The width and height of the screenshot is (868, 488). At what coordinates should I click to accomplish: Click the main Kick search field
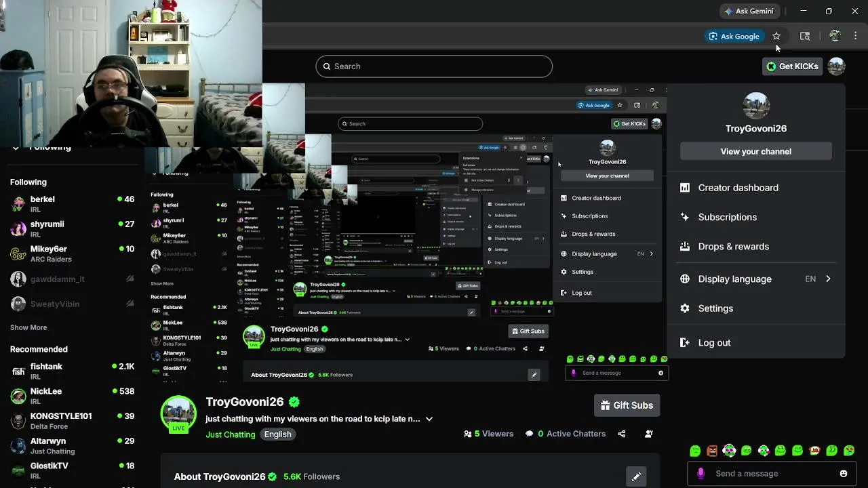coord(434,66)
